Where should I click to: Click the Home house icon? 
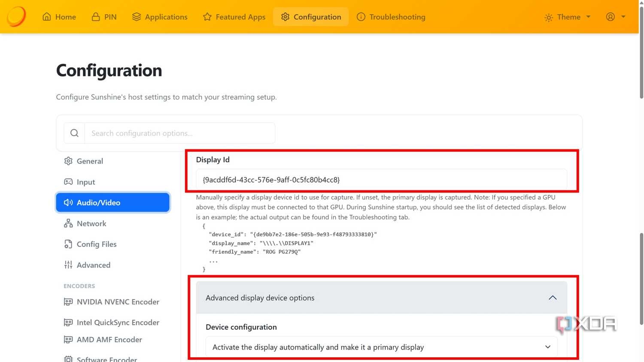click(x=47, y=17)
